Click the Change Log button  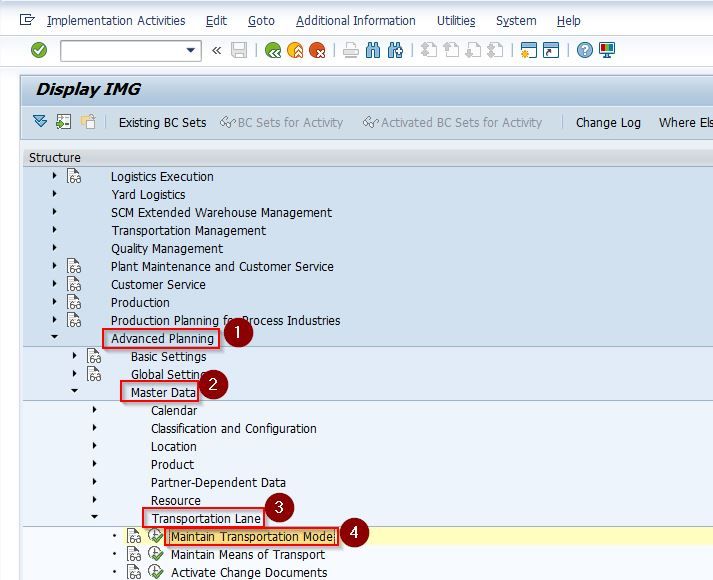click(x=608, y=123)
